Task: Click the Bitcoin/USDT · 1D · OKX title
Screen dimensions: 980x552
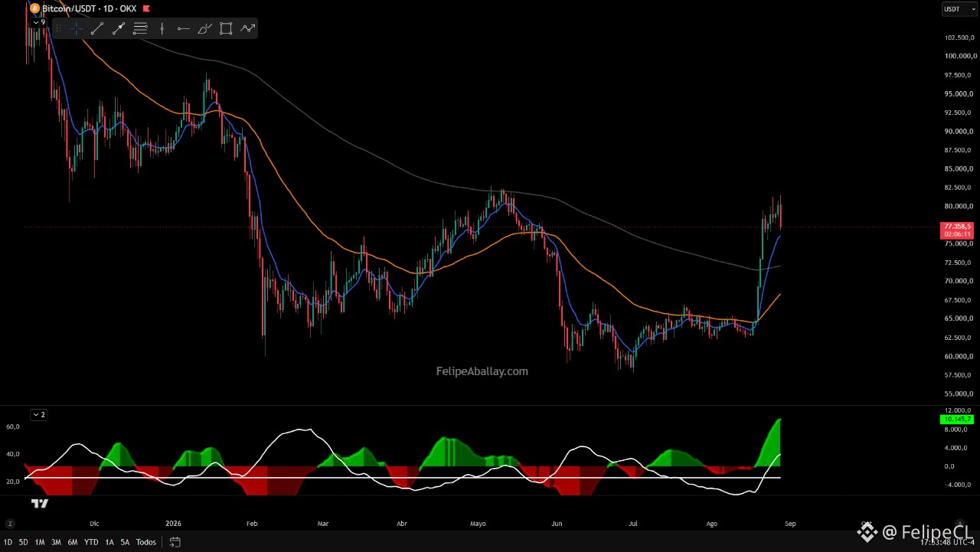Action: pyautogui.click(x=89, y=8)
